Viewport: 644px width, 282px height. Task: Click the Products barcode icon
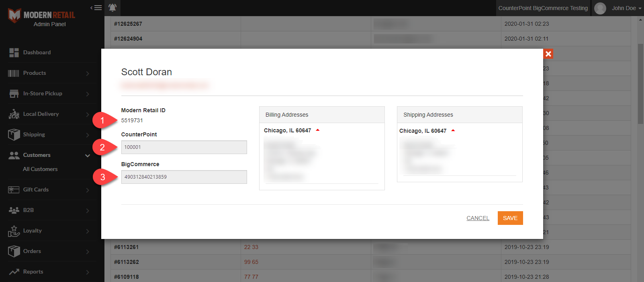[14, 73]
